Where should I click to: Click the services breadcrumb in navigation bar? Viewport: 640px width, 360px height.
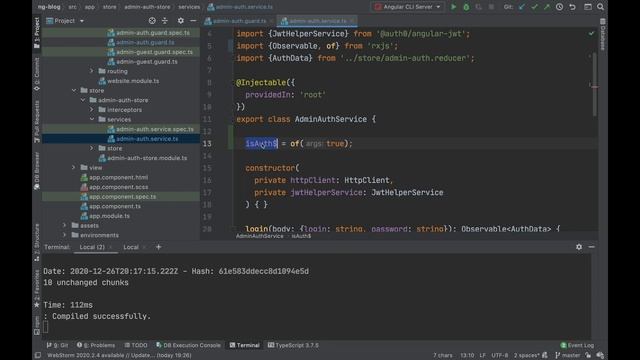[x=189, y=7]
